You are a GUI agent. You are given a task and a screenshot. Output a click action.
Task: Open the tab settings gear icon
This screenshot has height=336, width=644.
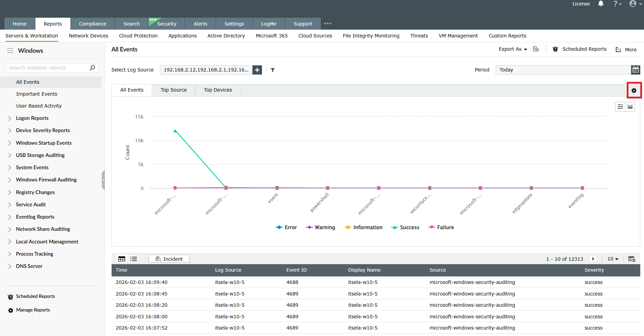pyautogui.click(x=634, y=91)
